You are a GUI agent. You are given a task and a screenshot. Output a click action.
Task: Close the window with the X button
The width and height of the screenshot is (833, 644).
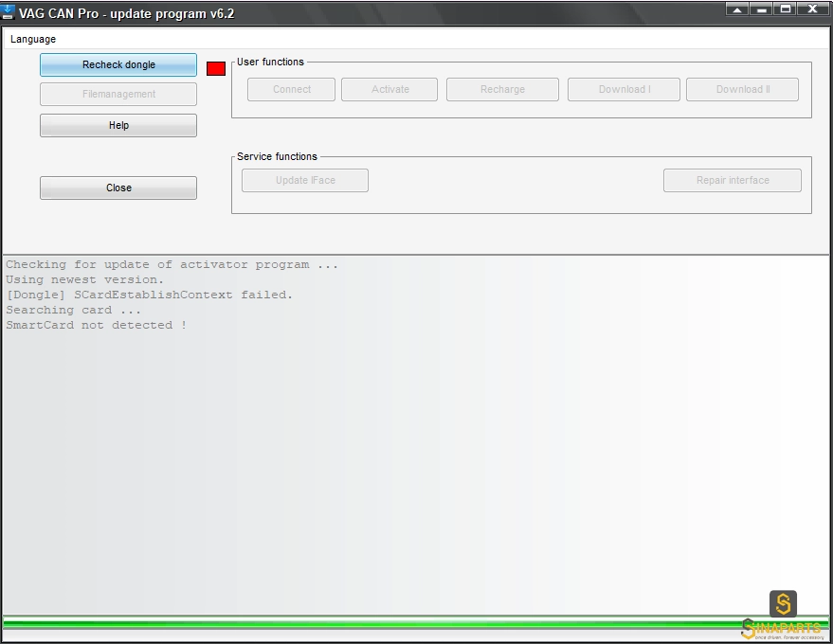[812, 9]
